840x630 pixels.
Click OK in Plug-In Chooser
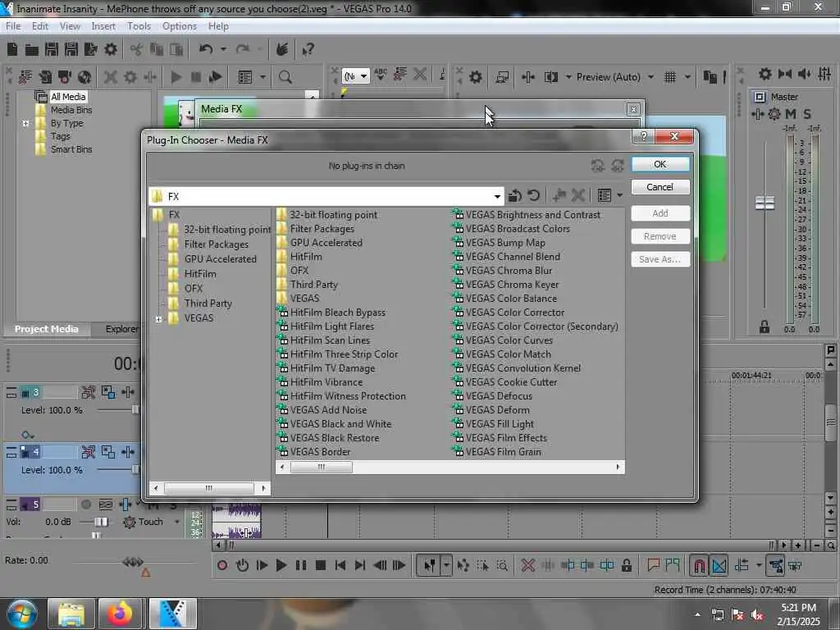click(660, 164)
